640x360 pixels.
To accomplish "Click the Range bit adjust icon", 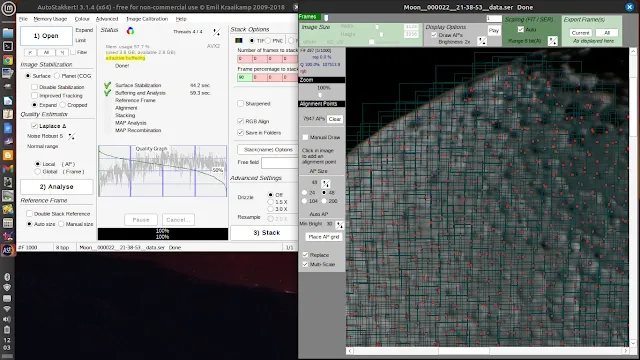I will click(x=553, y=41).
